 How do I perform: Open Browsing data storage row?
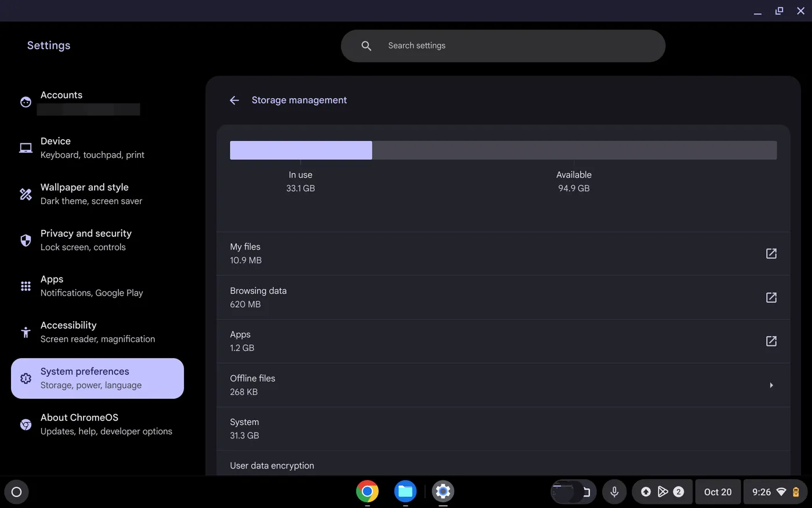pos(503,297)
